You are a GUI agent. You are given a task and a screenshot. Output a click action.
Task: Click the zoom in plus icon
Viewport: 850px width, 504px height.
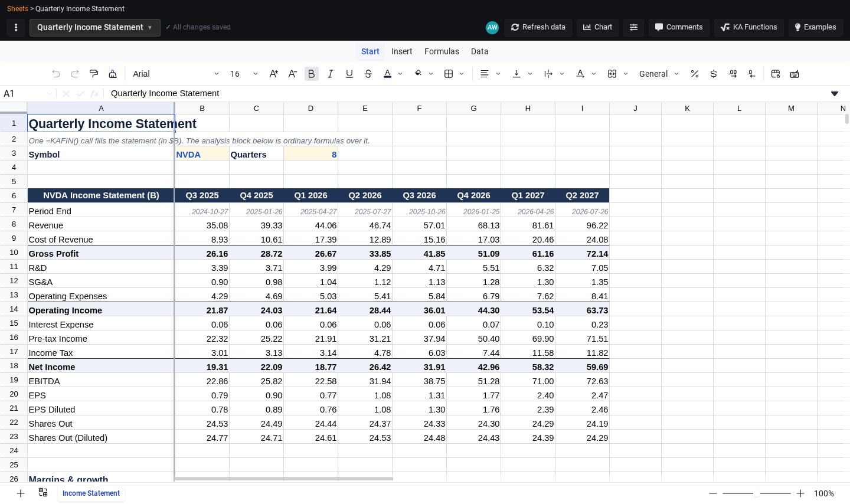click(x=800, y=493)
